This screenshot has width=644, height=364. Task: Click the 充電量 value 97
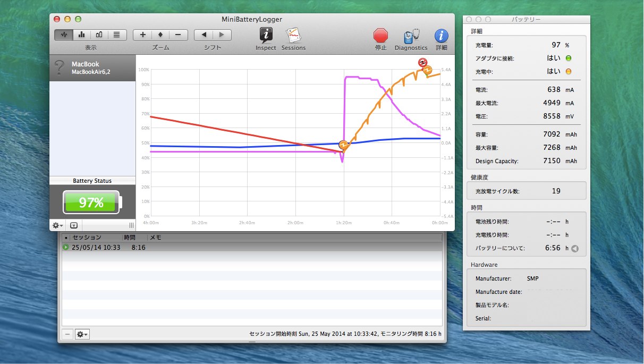pyautogui.click(x=556, y=46)
